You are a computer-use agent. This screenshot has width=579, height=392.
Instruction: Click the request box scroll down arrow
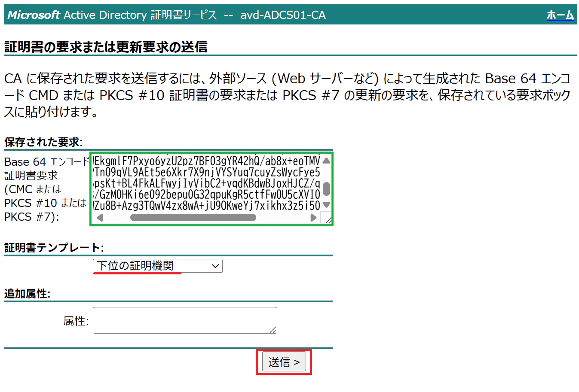[x=326, y=205]
